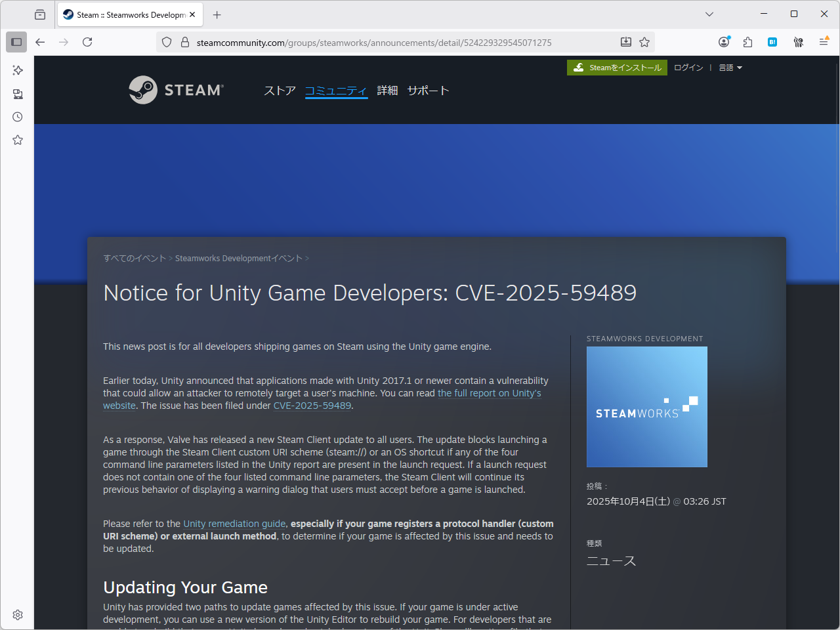This screenshot has width=840, height=630.
Task: Toggle tracking protection via the shield icon
Action: point(166,41)
